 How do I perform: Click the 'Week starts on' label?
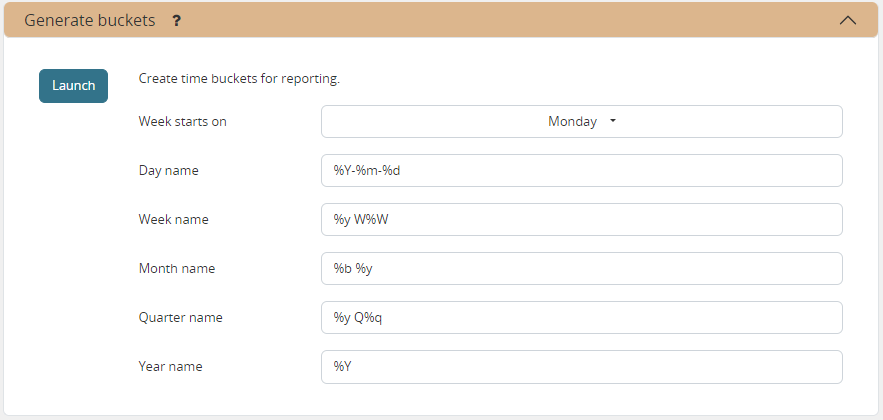tap(183, 122)
